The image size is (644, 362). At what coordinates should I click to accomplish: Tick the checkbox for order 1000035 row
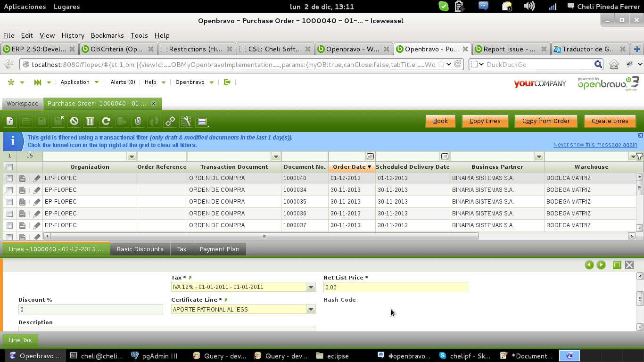click(x=9, y=202)
